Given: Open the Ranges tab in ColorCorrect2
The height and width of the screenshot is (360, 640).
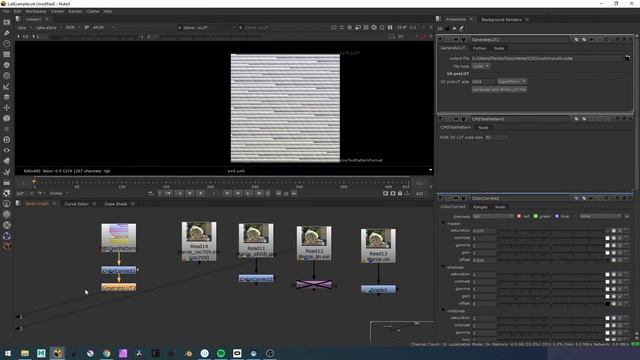Looking at the screenshot, I should point(480,207).
